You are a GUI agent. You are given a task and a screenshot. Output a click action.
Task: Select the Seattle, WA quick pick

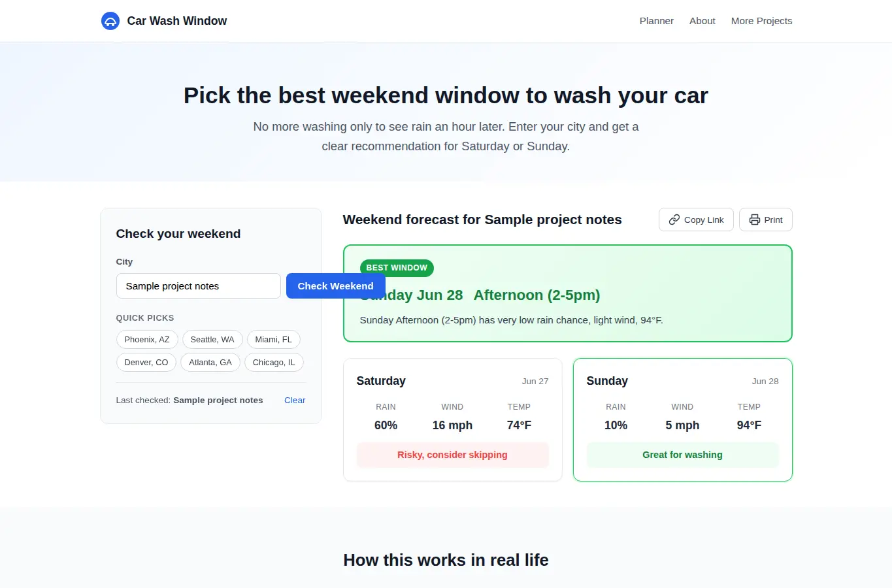(212, 340)
